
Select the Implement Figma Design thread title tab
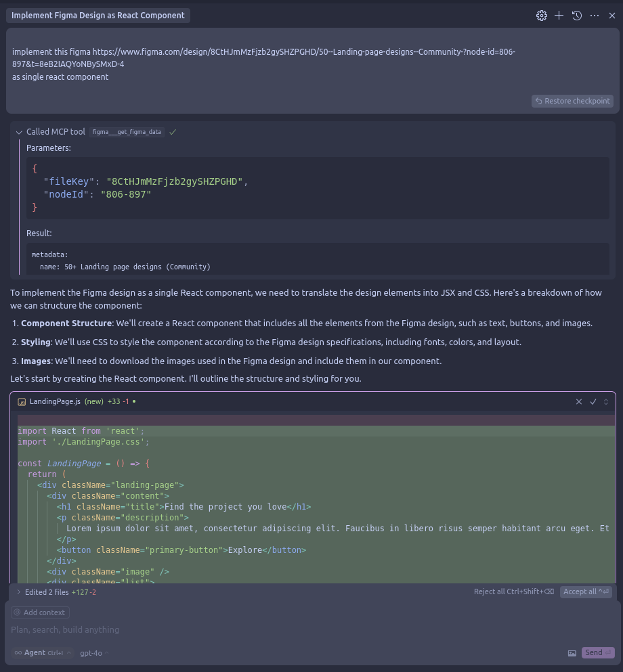tap(98, 15)
